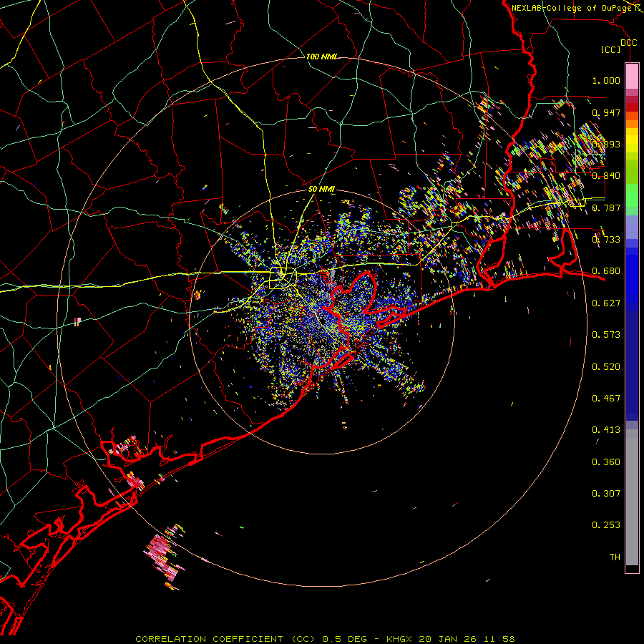
Task: Click the 0.627 scale value
Action: tap(606, 303)
